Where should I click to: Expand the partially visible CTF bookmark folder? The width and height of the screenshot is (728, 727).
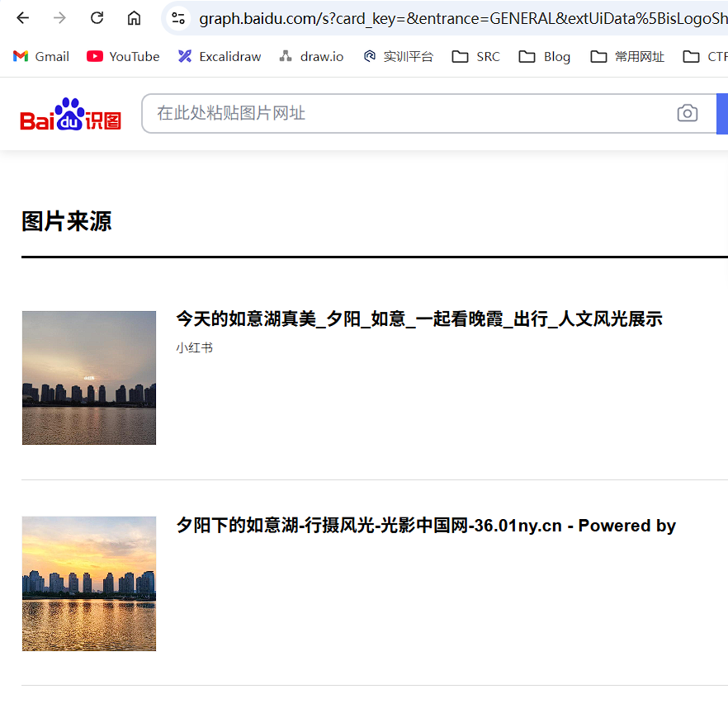pos(705,56)
